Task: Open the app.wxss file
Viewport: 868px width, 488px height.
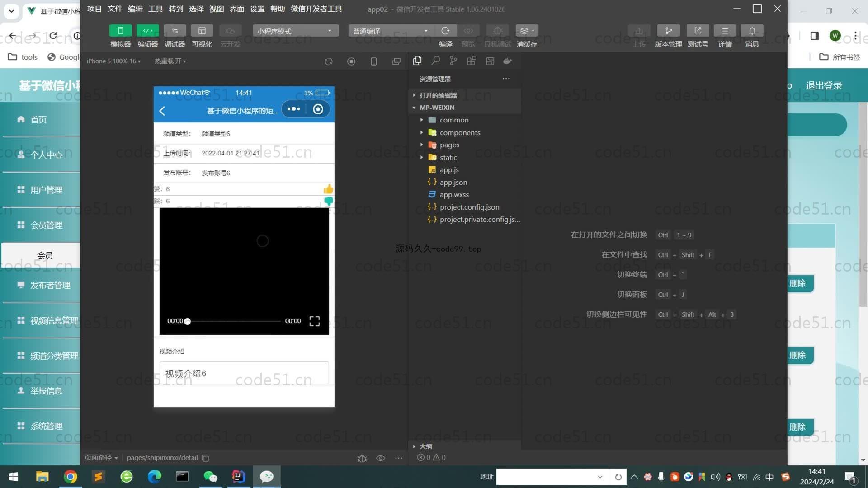Action: point(466,194)
